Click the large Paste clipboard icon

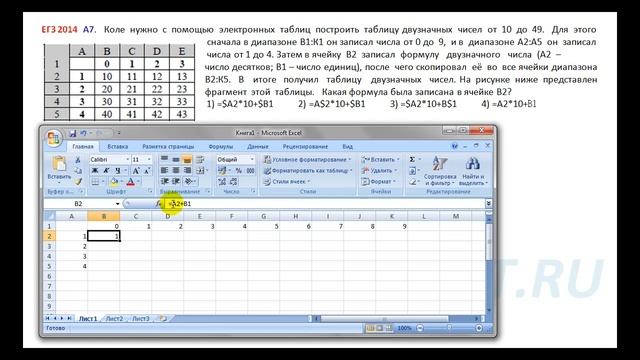(x=59, y=164)
